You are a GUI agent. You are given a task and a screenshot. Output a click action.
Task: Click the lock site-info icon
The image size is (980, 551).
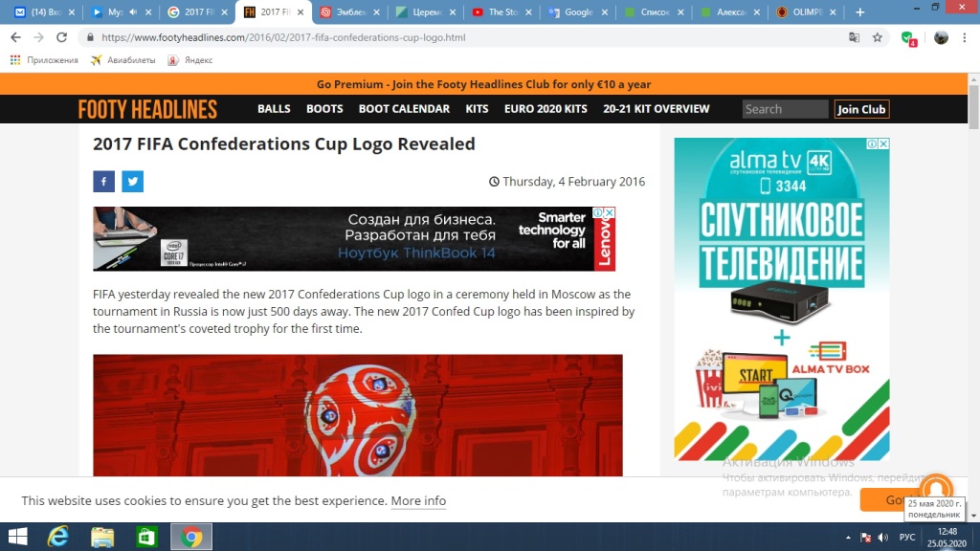tap(91, 37)
